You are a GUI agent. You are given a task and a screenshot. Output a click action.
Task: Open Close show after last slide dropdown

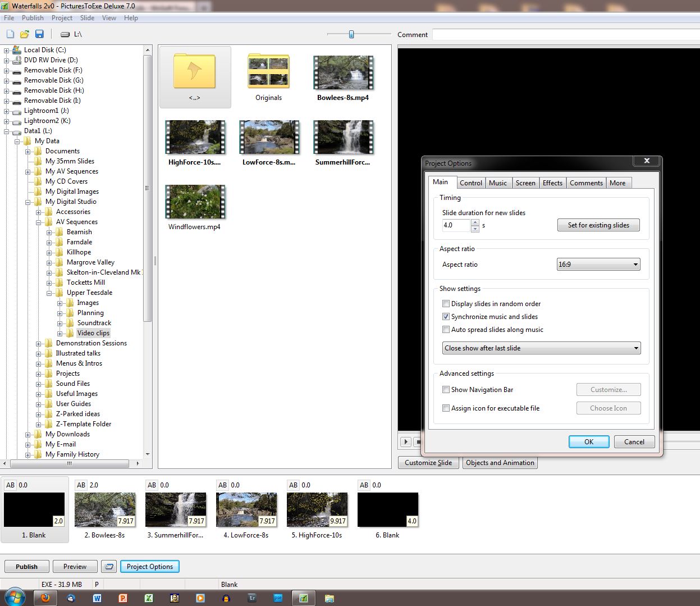[541, 348]
